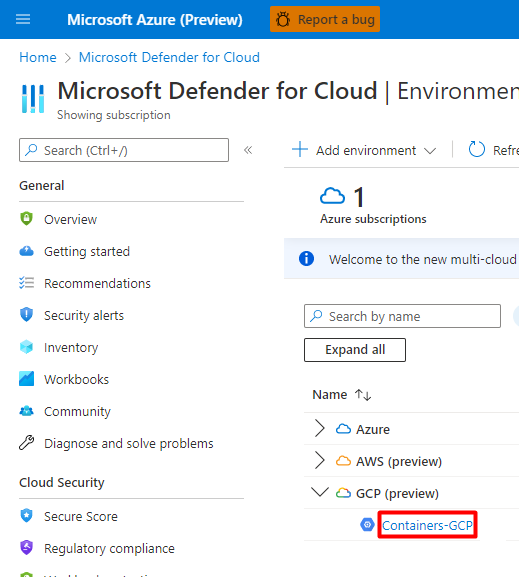This screenshot has width=519, height=577.
Task: Open Secure Score menu item
Action: [x=81, y=516]
